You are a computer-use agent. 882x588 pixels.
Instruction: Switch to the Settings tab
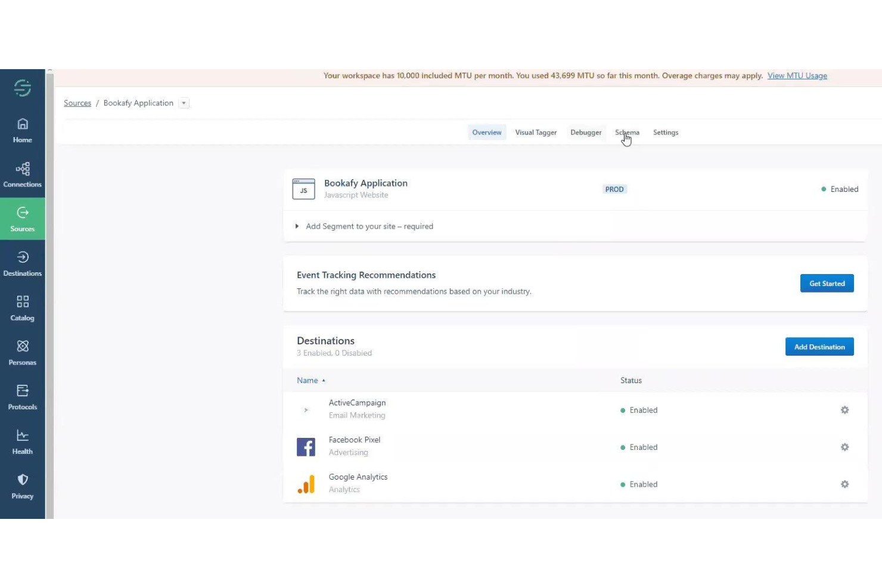point(666,132)
